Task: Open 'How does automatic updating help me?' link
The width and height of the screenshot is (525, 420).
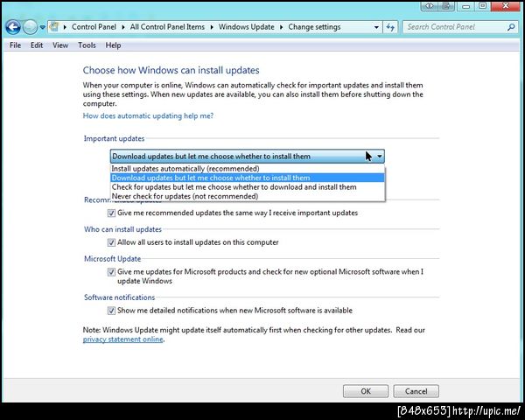Action: coord(148,115)
